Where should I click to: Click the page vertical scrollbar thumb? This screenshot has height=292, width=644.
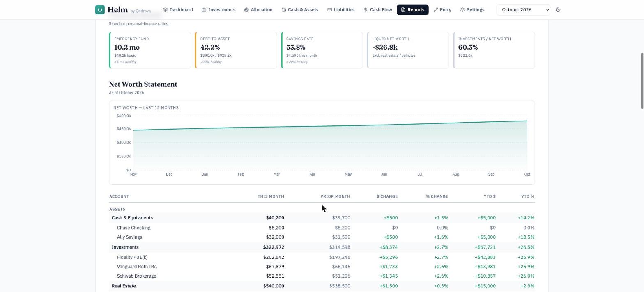[642, 81]
